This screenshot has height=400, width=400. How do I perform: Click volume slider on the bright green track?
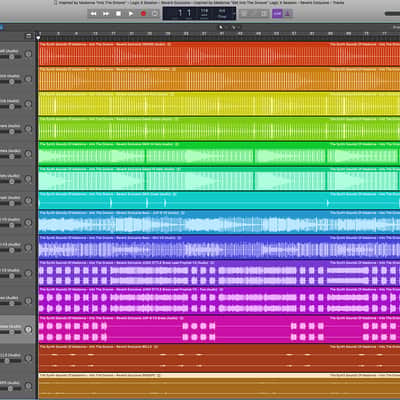pos(11,156)
